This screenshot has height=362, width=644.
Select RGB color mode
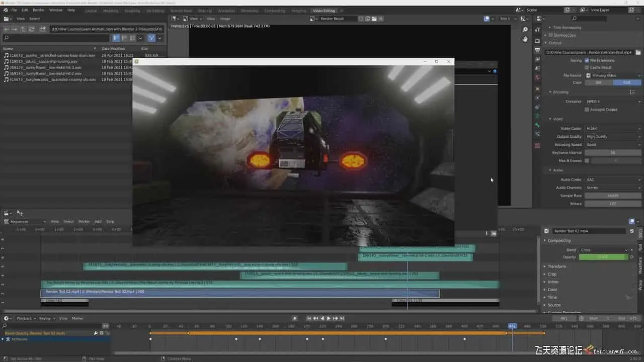click(627, 82)
